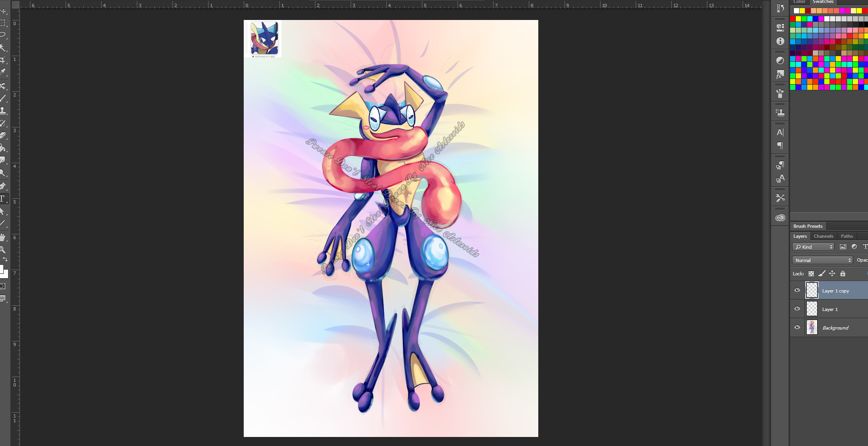Viewport: 868px width, 446px height.
Task: Open the Clone Source panel icon
Action: pyautogui.click(x=780, y=113)
